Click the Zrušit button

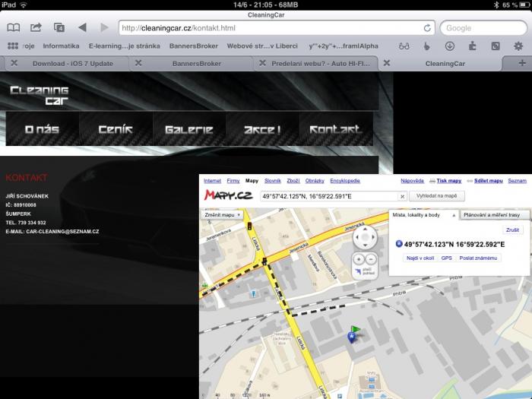point(514,230)
